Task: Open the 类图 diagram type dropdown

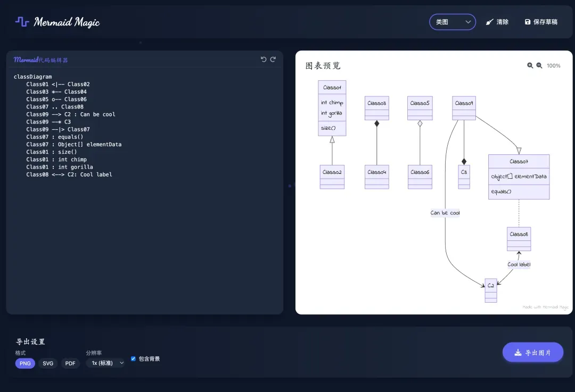Action: point(453,22)
